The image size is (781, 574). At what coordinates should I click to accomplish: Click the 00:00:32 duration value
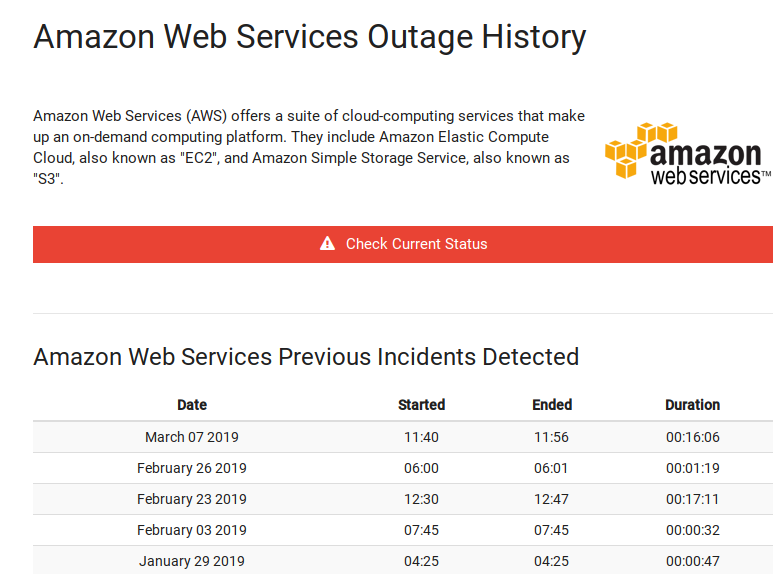point(693,530)
